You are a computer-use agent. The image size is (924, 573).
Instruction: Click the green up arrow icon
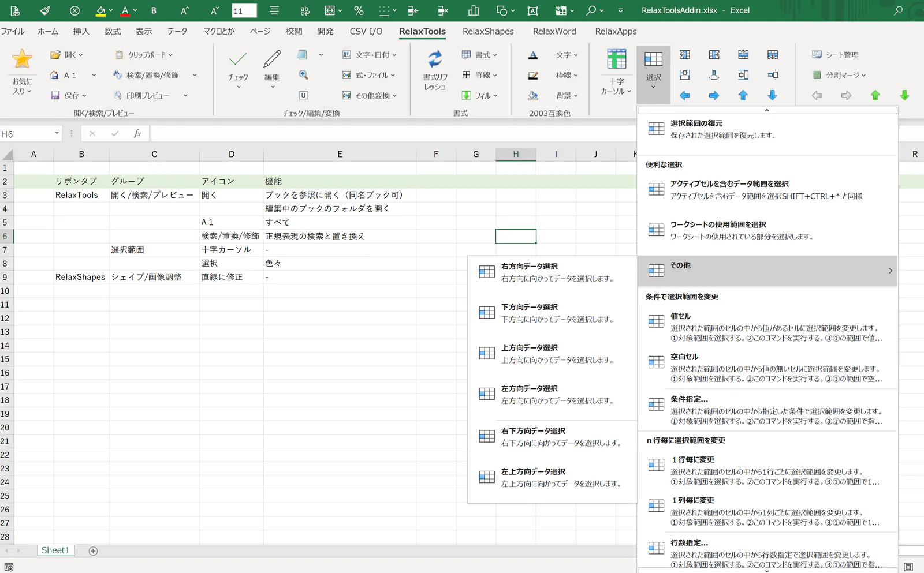[875, 96]
